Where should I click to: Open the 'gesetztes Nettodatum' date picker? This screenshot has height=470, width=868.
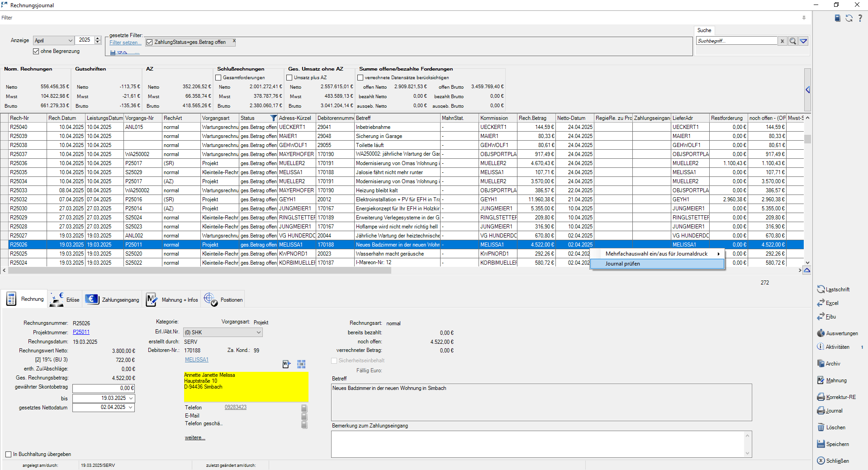click(131, 408)
